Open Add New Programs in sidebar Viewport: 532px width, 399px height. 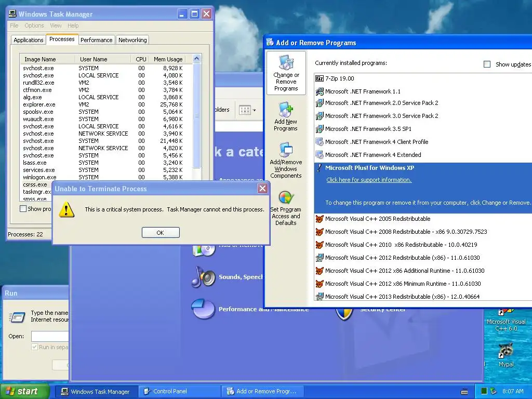[286, 116]
